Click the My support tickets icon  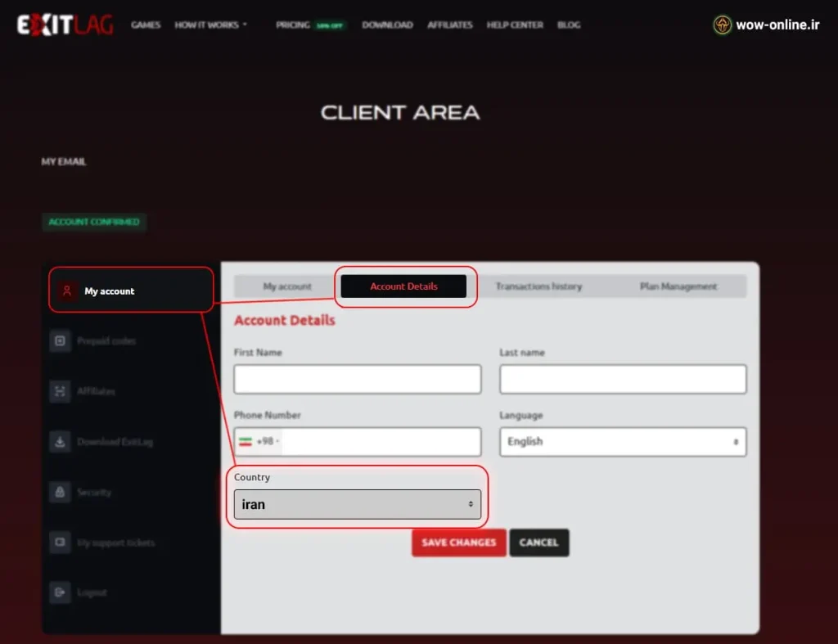60,543
